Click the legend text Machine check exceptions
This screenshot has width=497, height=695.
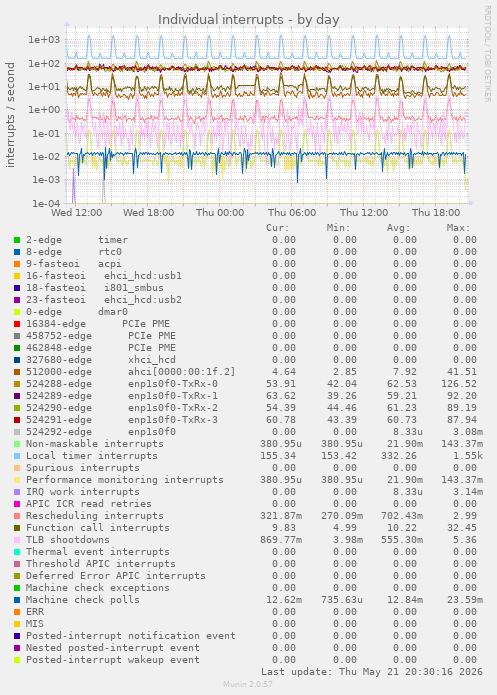point(98,588)
